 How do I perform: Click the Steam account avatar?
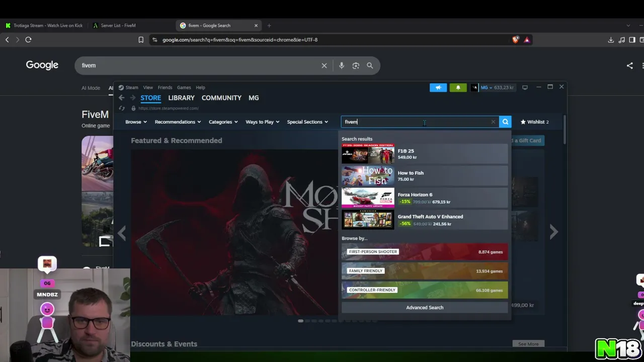[x=474, y=87]
